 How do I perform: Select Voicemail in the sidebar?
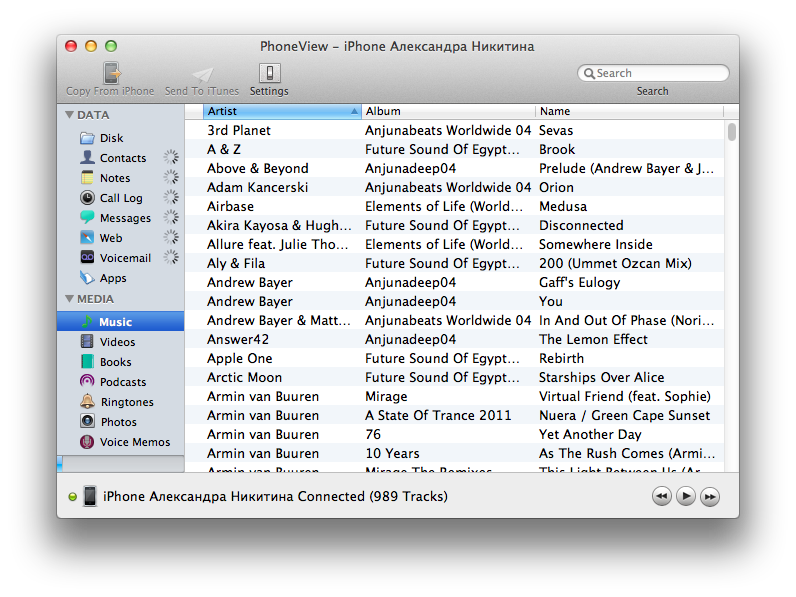click(125, 258)
